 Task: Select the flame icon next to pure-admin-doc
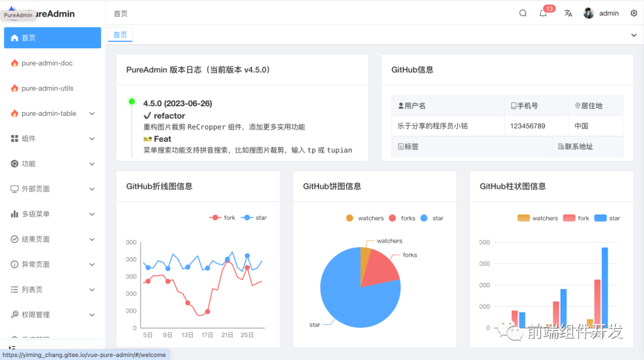pos(16,63)
